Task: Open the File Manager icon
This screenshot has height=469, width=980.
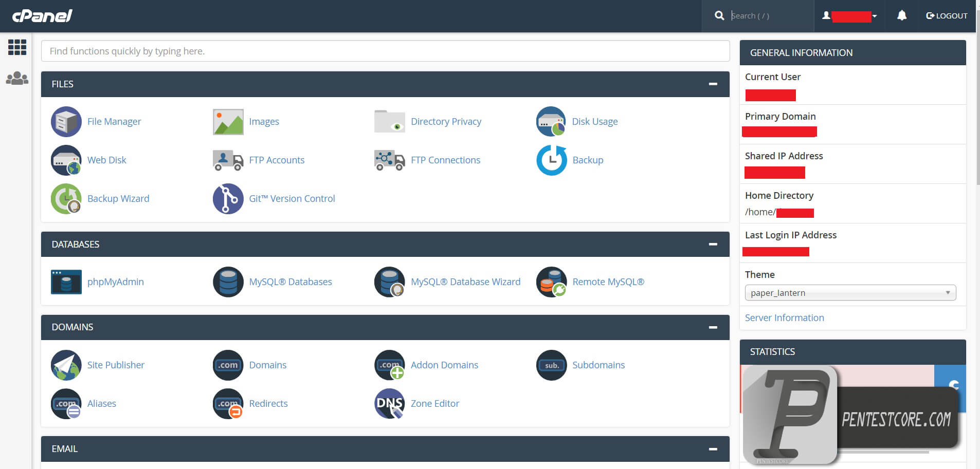Action: 66,122
